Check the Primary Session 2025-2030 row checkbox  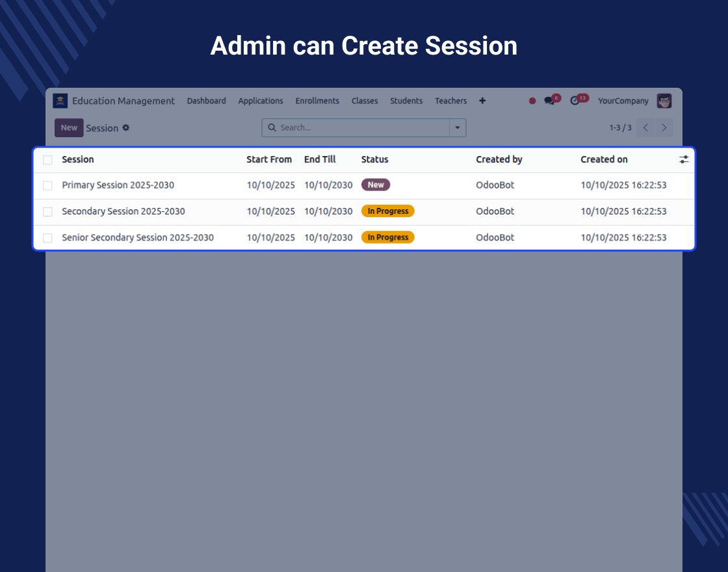coord(47,185)
